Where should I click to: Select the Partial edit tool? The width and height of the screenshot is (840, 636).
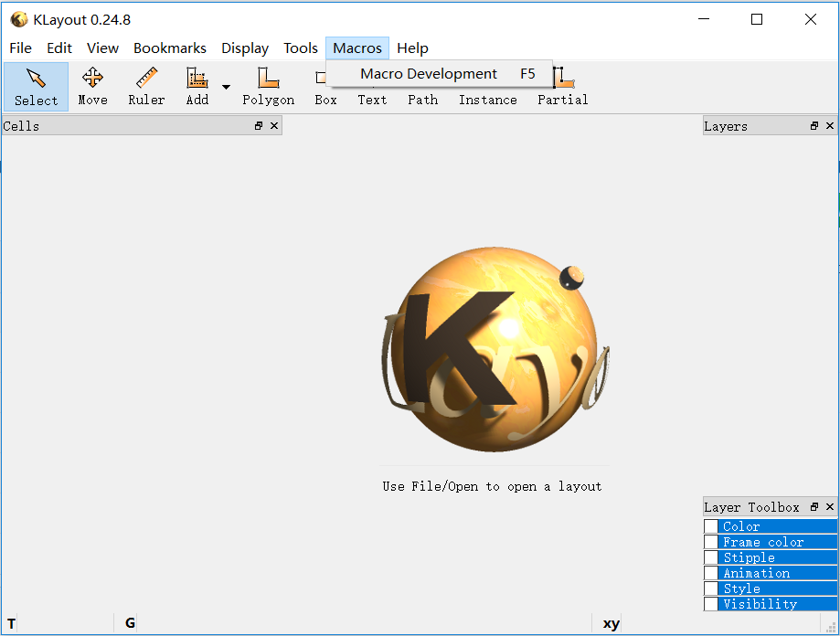point(561,86)
